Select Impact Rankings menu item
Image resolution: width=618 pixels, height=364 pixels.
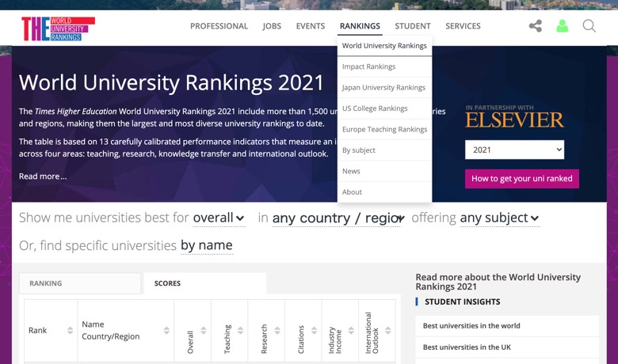(x=384, y=66)
